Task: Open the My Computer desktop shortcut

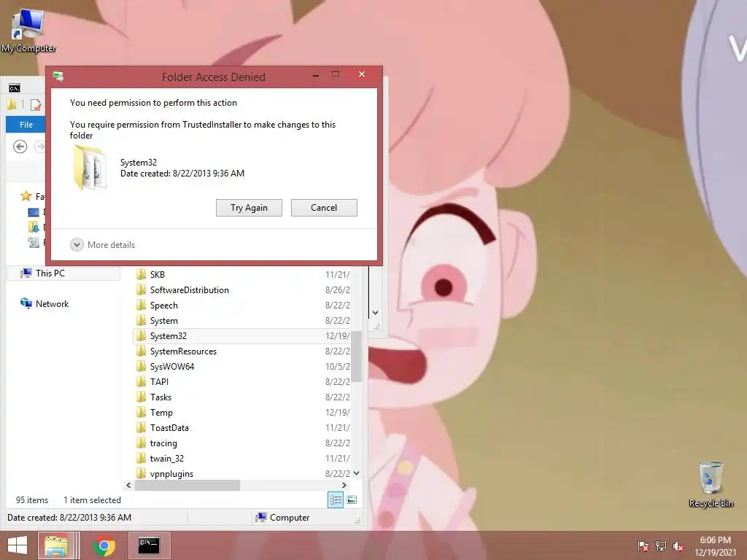Action: click(28, 31)
